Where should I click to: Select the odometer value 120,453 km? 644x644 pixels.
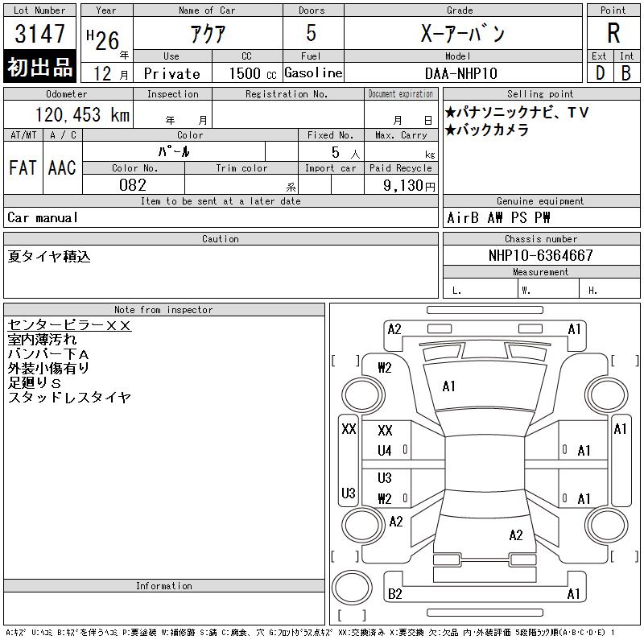click(83, 114)
